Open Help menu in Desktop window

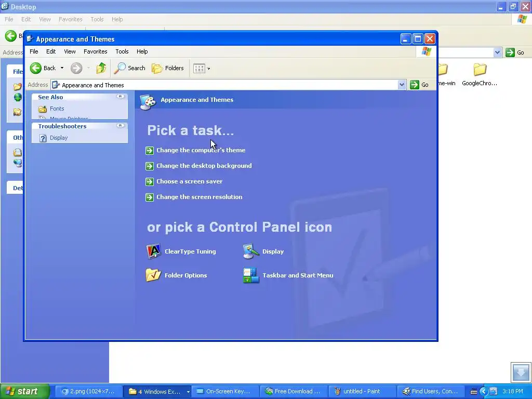click(117, 19)
